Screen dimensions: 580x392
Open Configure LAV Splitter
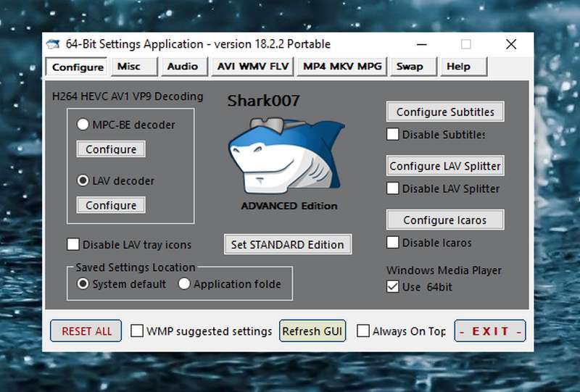(x=445, y=166)
